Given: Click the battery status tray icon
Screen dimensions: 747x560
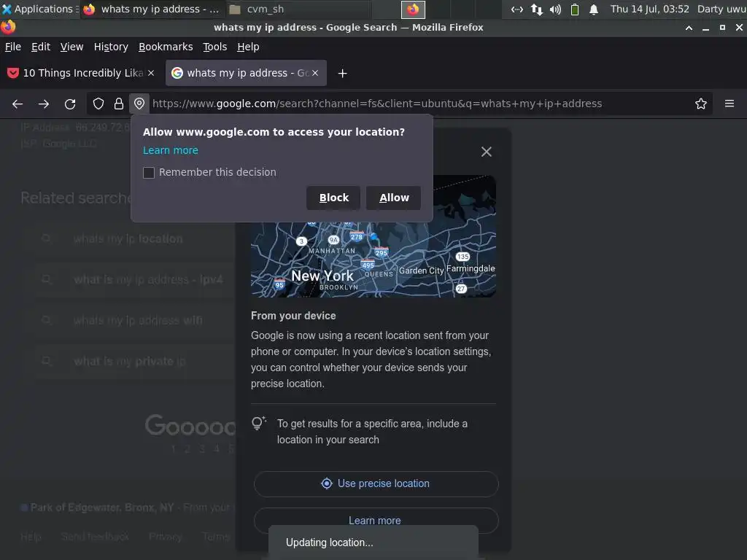Looking at the screenshot, I should (x=575, y=9).
